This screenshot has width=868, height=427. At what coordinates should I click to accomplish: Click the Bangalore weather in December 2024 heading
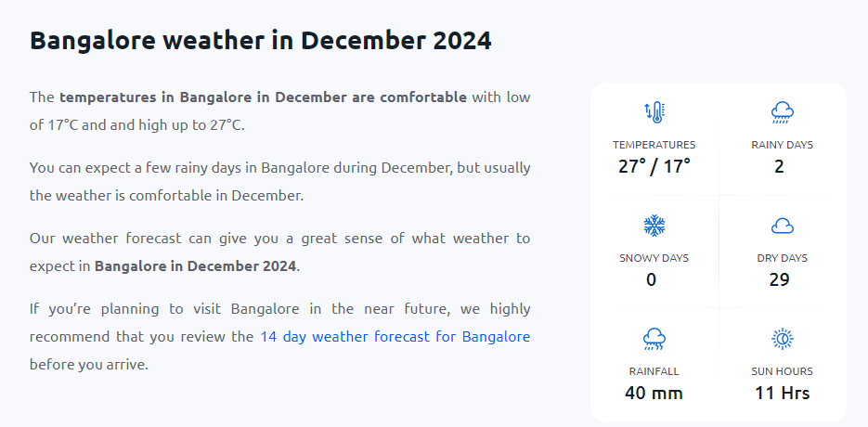coord(261,41)
